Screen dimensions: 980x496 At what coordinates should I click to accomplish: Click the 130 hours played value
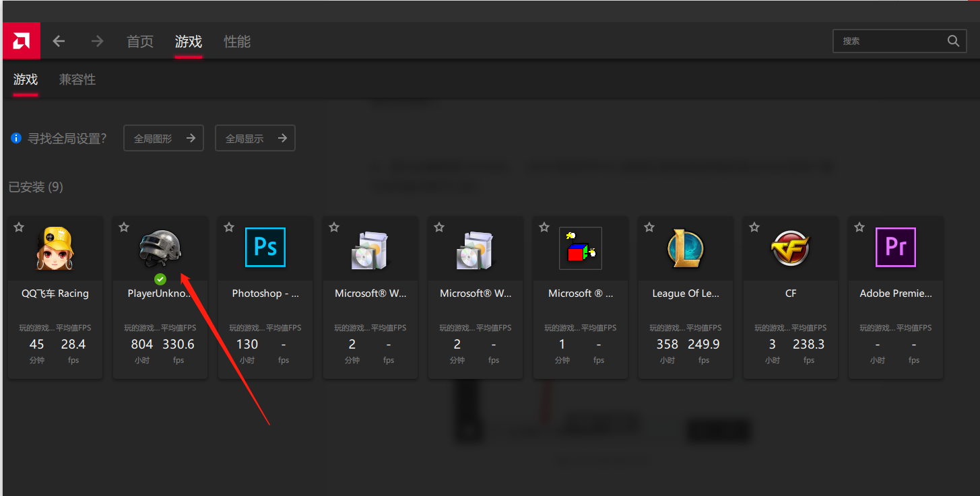tap(247, 345)
